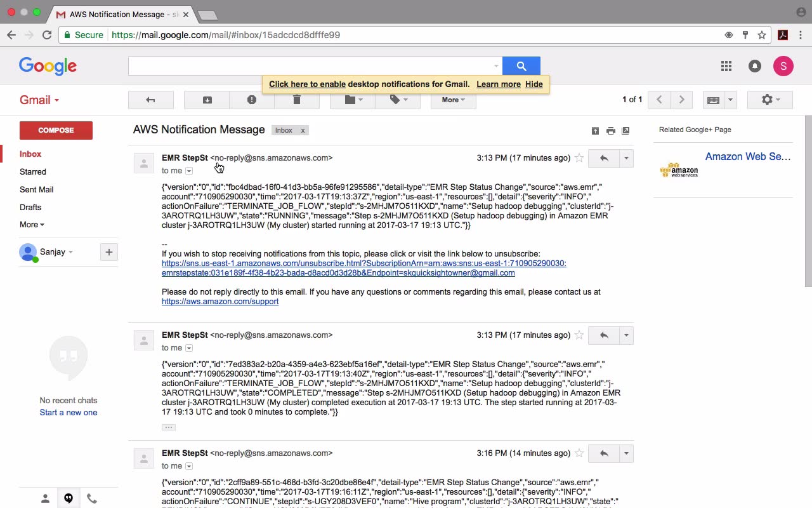Reply to the first 3:13 PM message
This screenshot has width=812, height=508.
(604, 158)
